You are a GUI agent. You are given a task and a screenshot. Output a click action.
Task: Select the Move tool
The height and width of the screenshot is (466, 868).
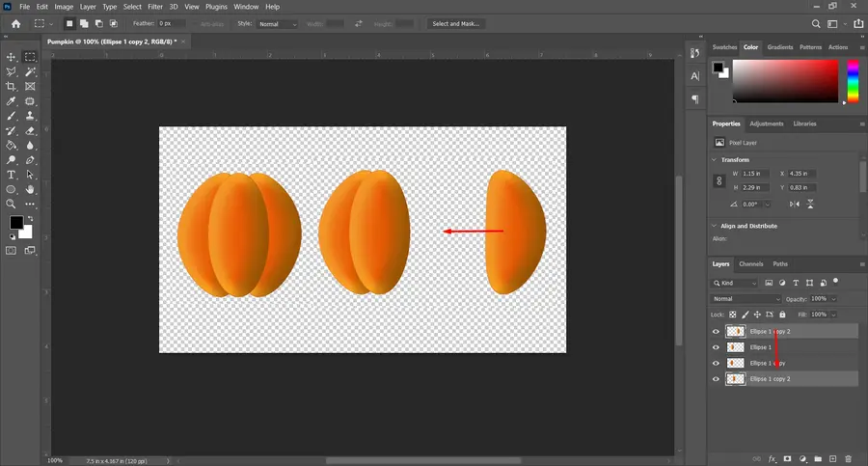11,57
